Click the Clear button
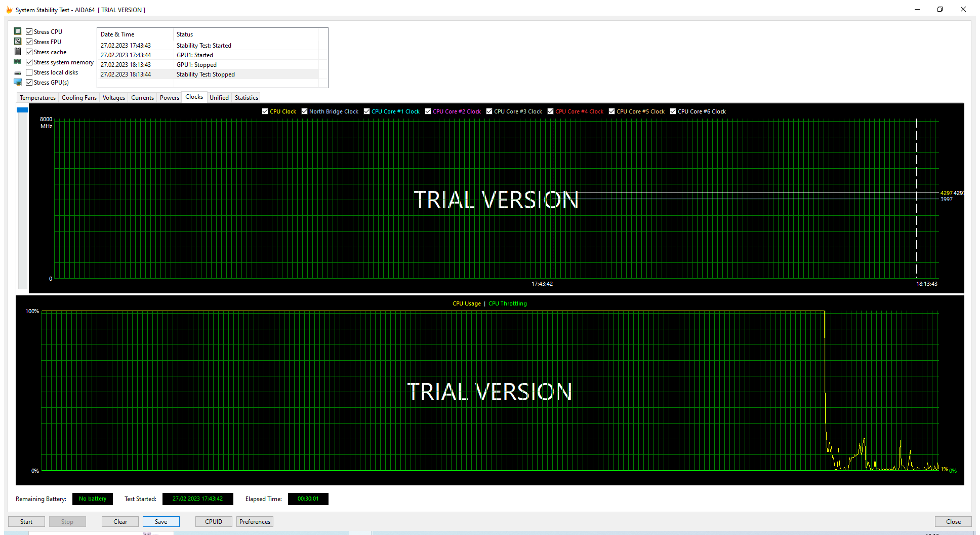The height and width of the screenshot is (535, 980). click(x=120, y=521)
